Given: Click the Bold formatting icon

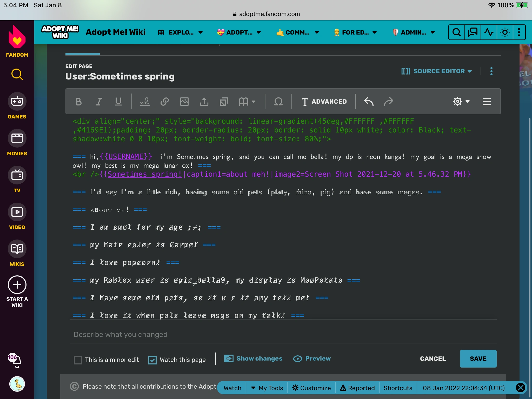Looking at the screenshot, I should (x=79, y=102).
